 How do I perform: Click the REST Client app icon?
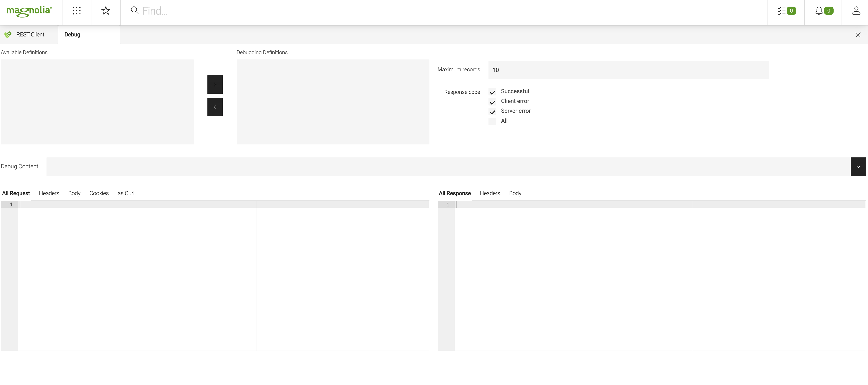coord(8,34)
